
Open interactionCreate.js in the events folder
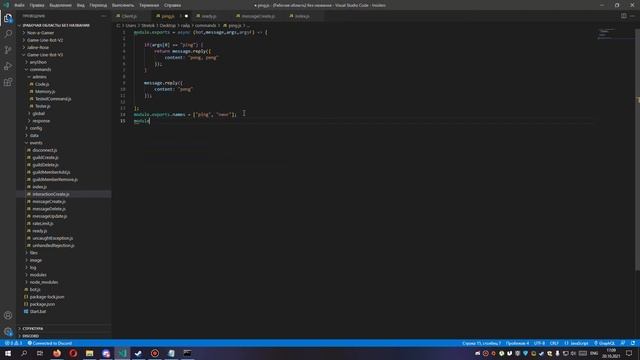(51, 194)
